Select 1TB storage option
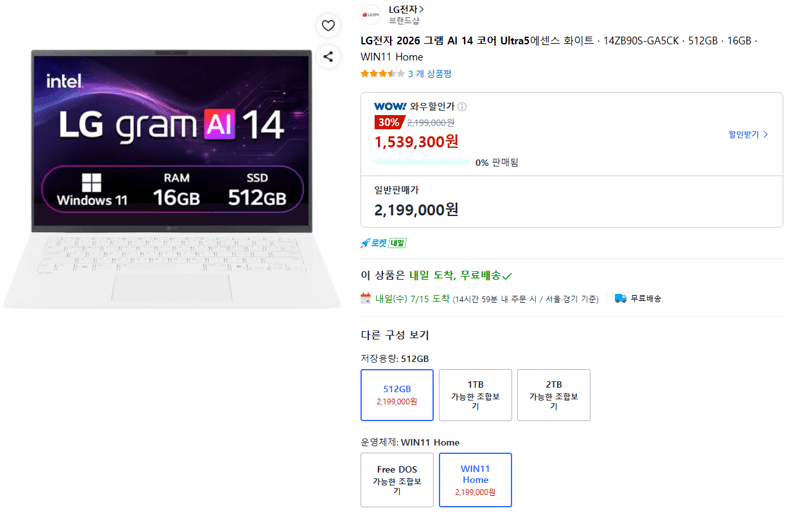Image resolution: width=800 pixels, height=515 pixels. click(x=475, y=395)
